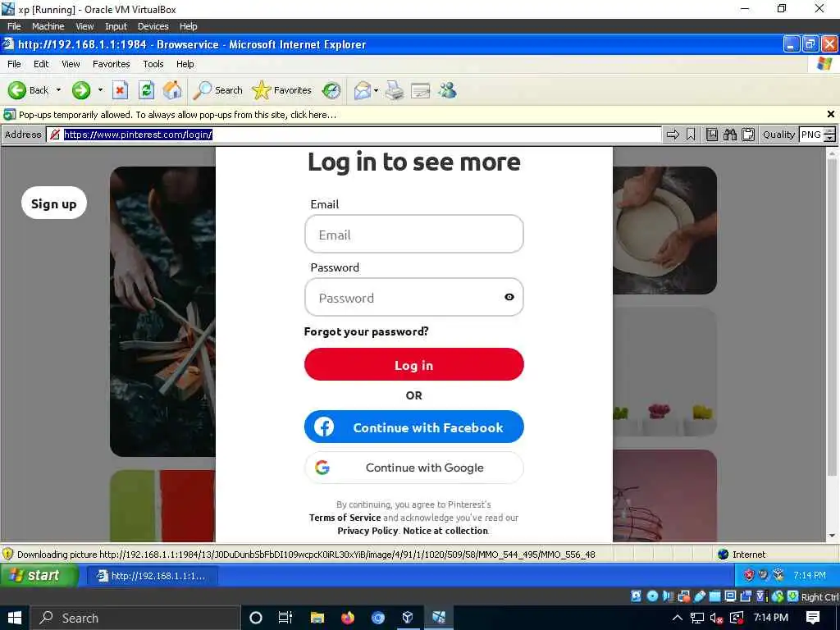840x630 pixels.
Task: Open Internet Explorer Tools menu
Action: pyautogui.click(x=153, y=64)
